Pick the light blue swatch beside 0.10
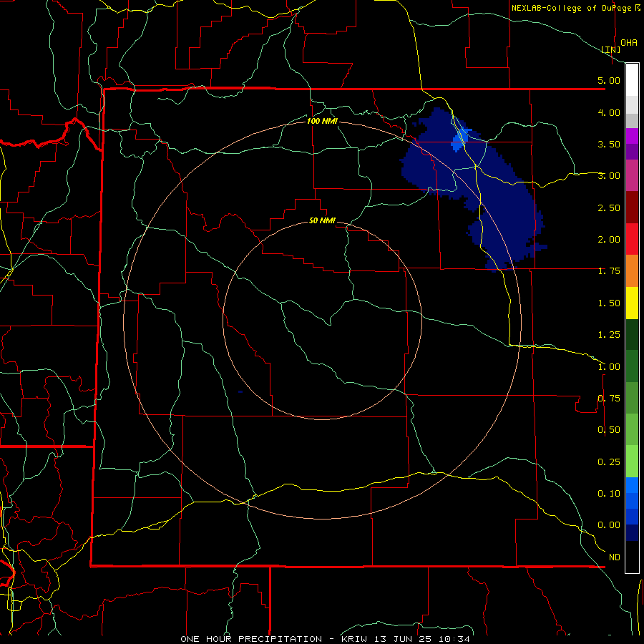The image size is (644, 644). click(632, 485)
